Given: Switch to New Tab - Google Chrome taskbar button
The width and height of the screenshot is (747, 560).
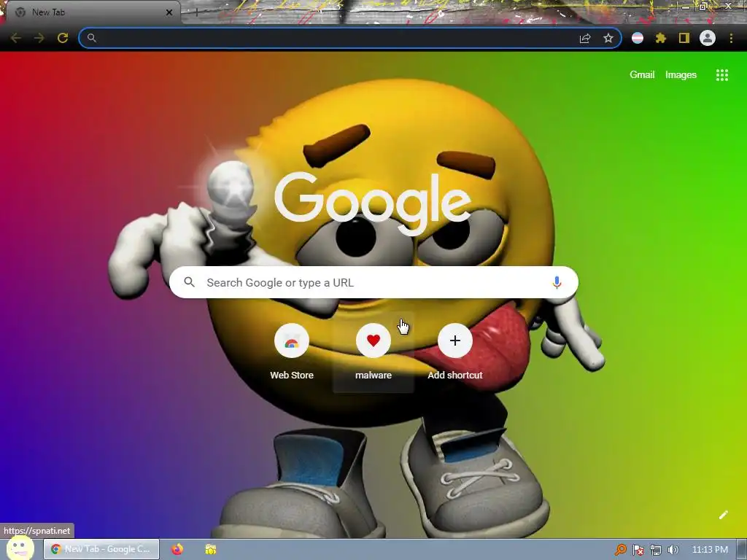Looking at the screenshot, I should pos(101,549).
